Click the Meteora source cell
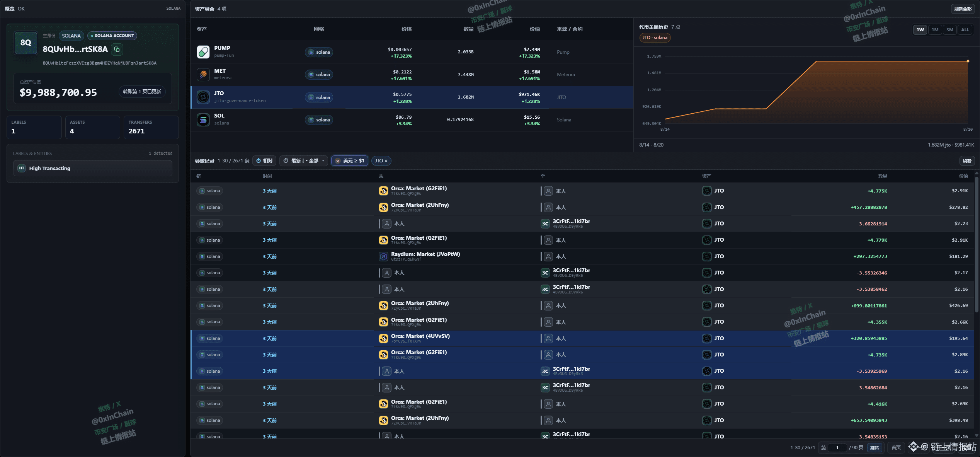 [x=566, y=75]
